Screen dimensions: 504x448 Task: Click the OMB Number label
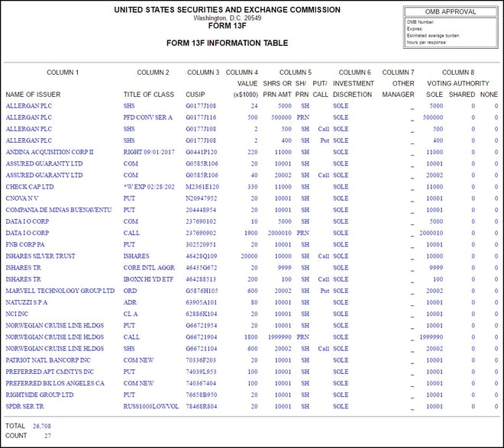tap(421, 22)
